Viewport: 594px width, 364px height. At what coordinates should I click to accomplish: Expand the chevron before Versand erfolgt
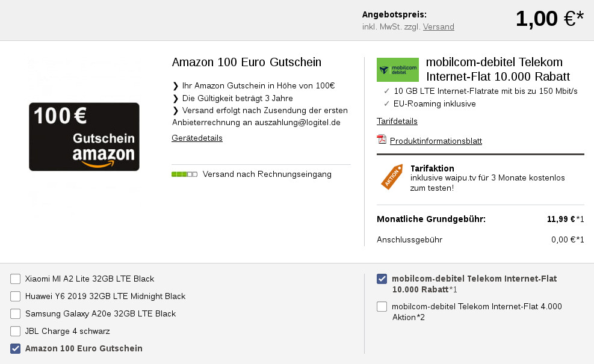(x=175, y=111)
